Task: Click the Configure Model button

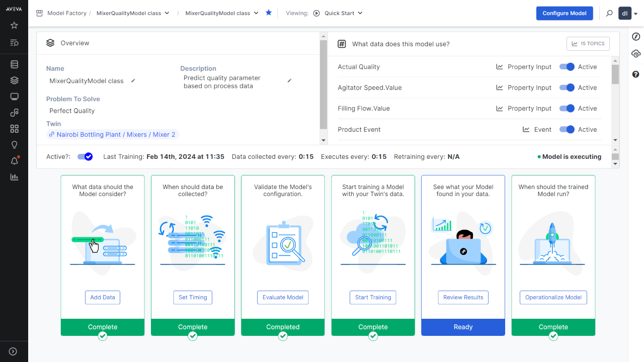Action: tap(565, 13)
